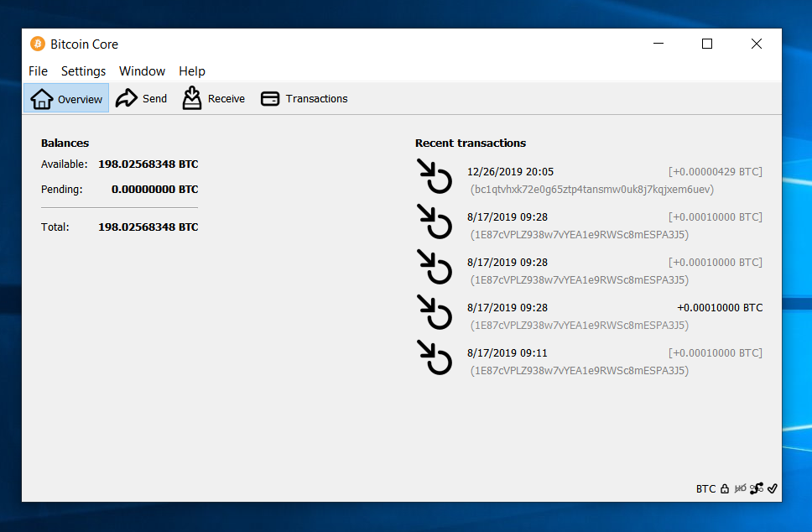Click the incoming icon of 09:11 transaction

click(x=435, y=357)
